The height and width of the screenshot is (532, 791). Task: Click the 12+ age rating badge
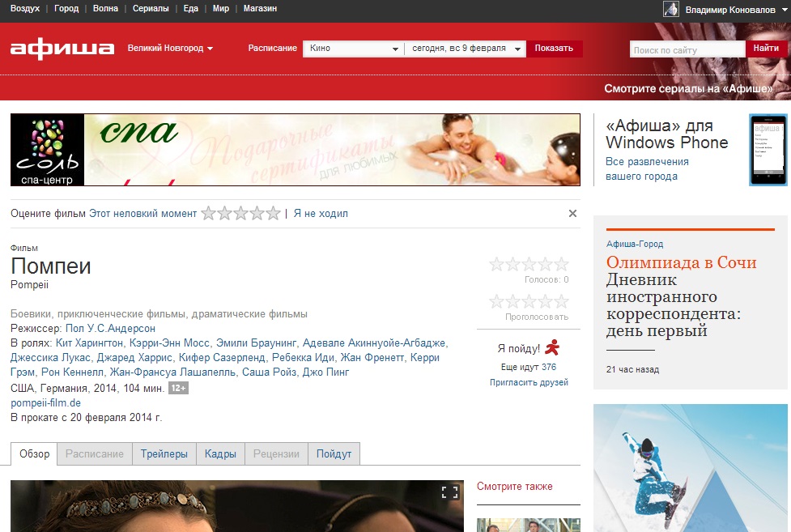[x=178, y=388]
